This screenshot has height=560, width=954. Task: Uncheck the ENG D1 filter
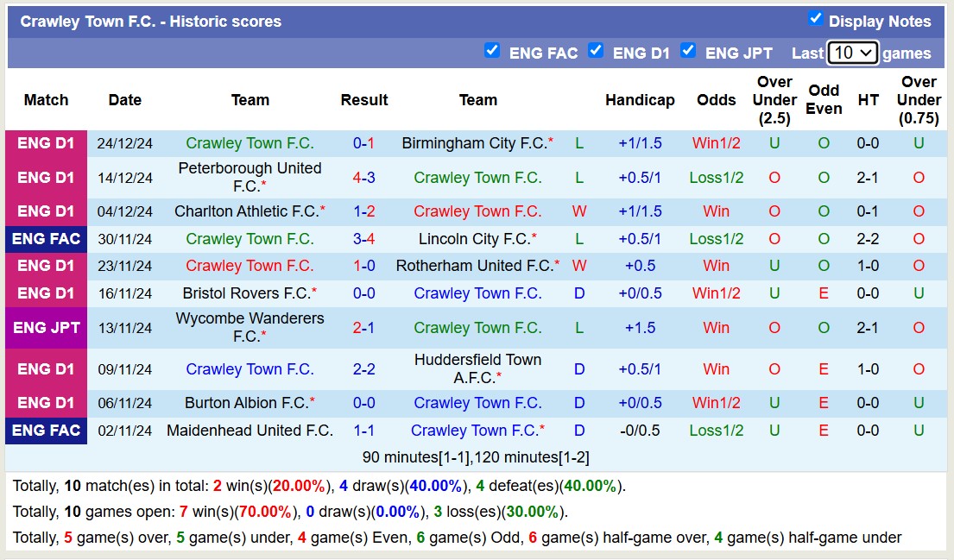click(596, 51)
